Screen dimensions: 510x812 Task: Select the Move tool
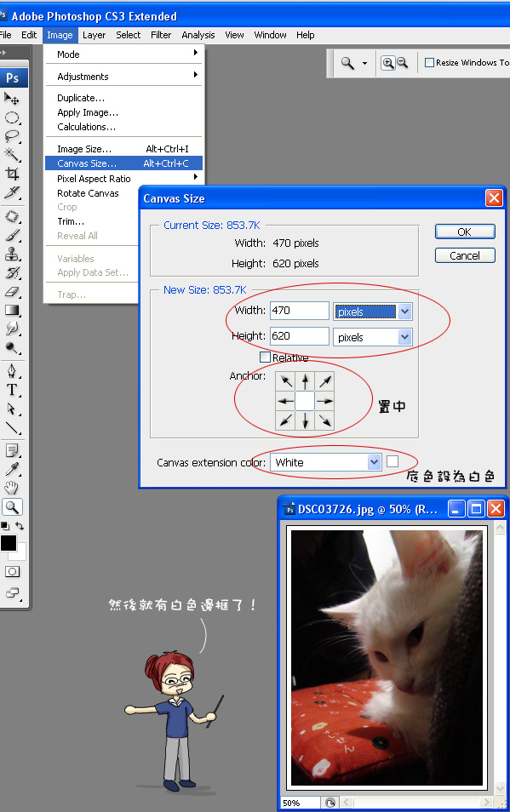[12, 99]
